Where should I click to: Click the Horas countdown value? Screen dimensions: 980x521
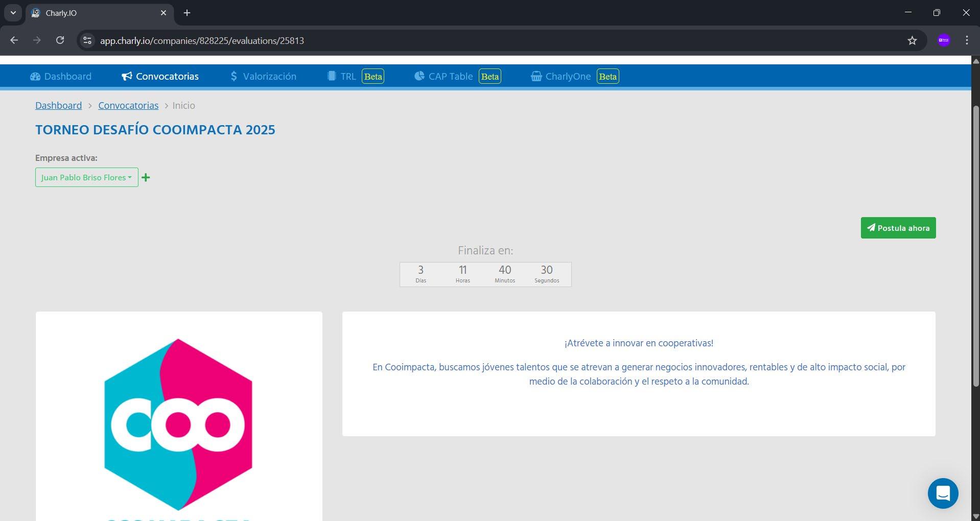463,270
